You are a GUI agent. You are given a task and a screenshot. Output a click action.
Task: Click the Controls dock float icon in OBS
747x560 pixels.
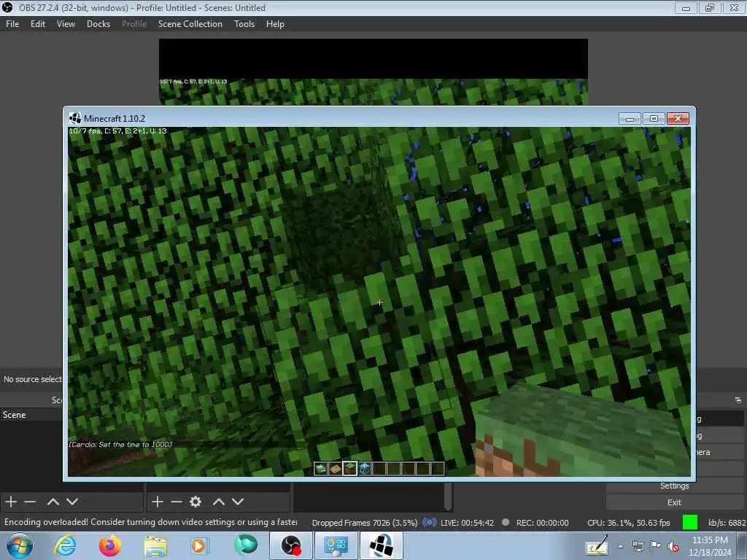coord(738,400)
